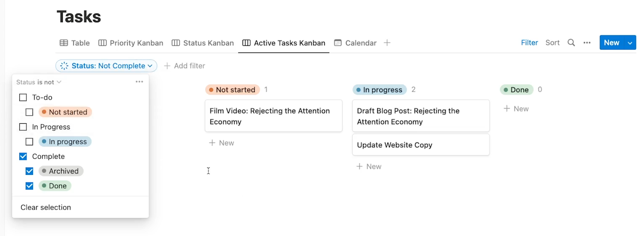Open filter popup's three-dot options
This screenshot has width=644, height=236.
pyautogui.click(x=139, y=82)
